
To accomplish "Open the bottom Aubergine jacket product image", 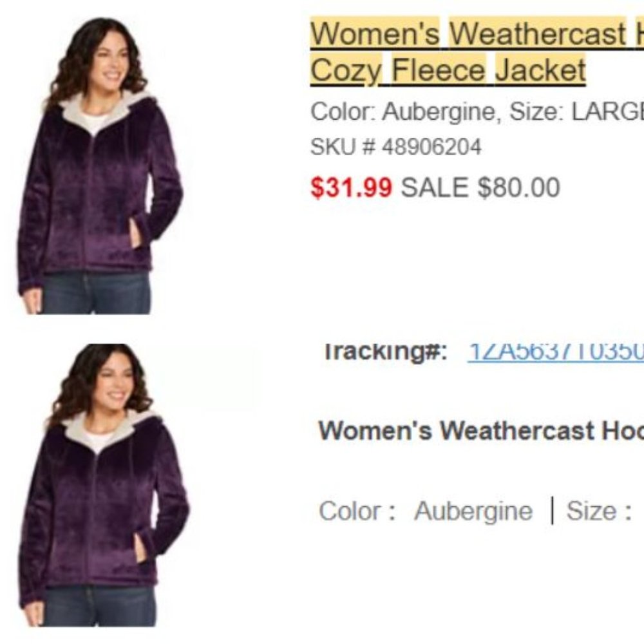I will tap(104, 485).
